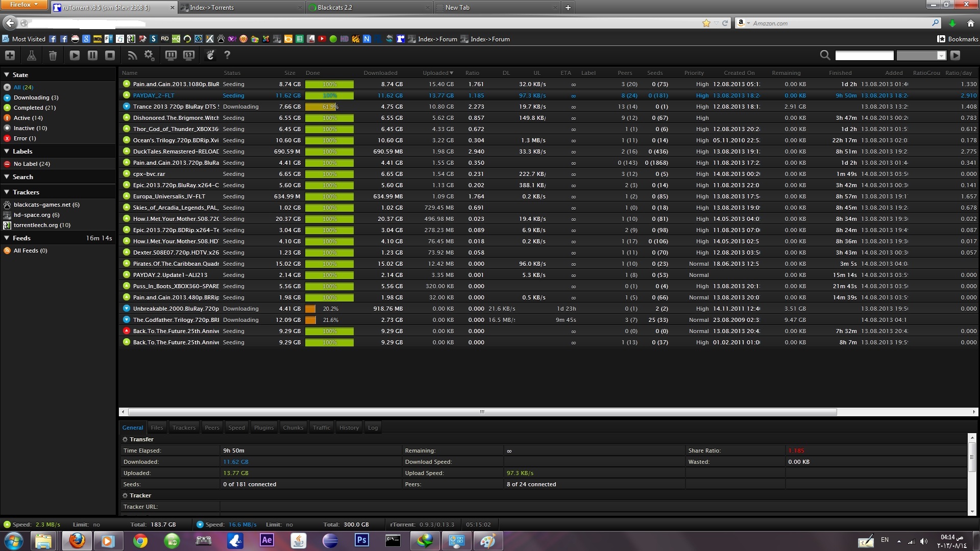Reload the page with the refresh icon
The height and width of the screenshot is (551, 980).
[x=725, y=23]
